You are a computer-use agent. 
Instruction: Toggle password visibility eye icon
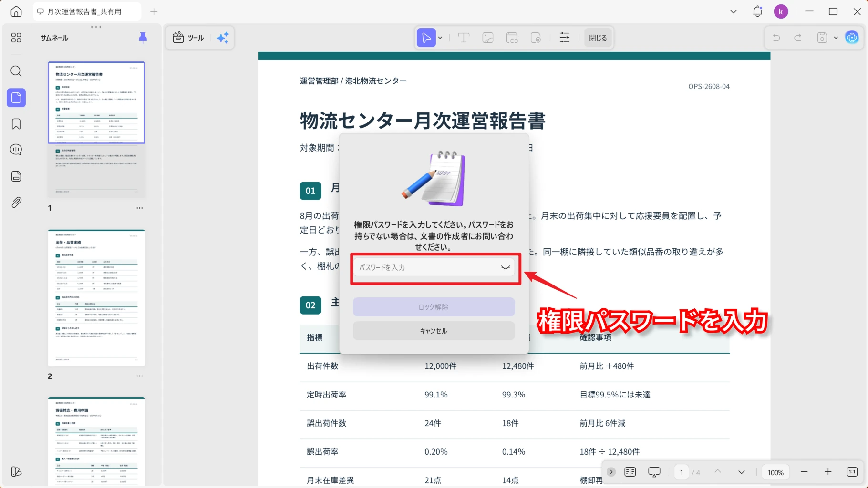pos(506,267)
